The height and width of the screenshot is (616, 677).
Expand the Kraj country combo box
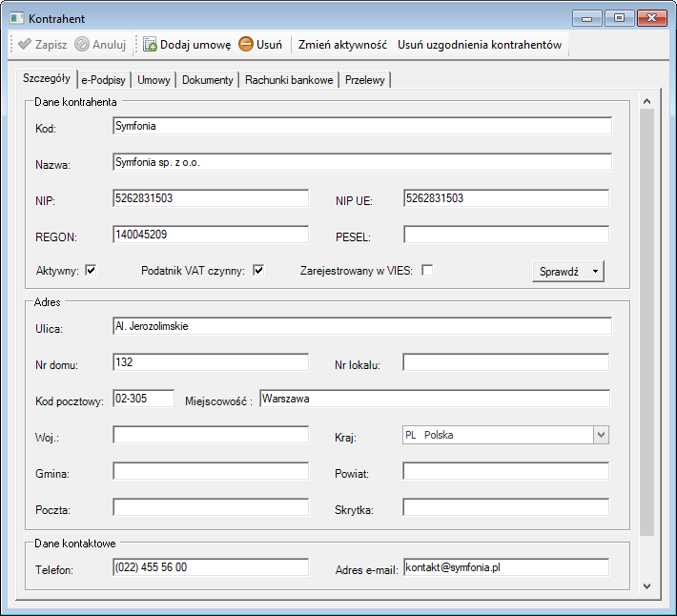tap(601, 435)
